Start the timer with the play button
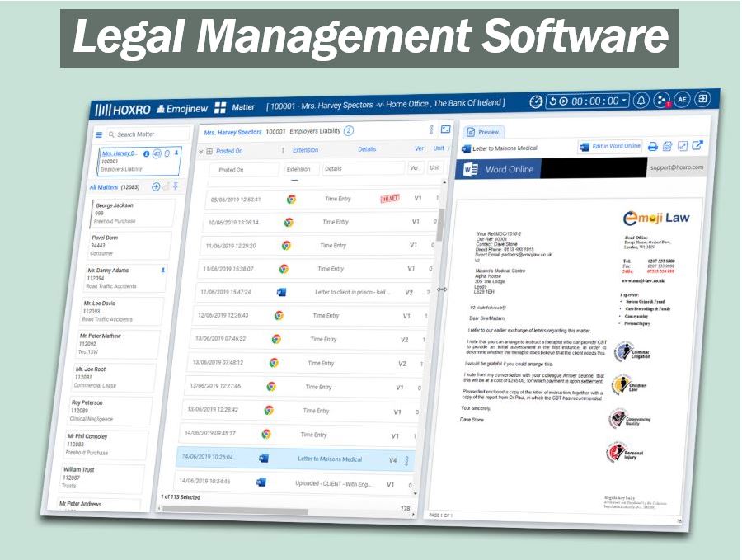 point(563,101)
